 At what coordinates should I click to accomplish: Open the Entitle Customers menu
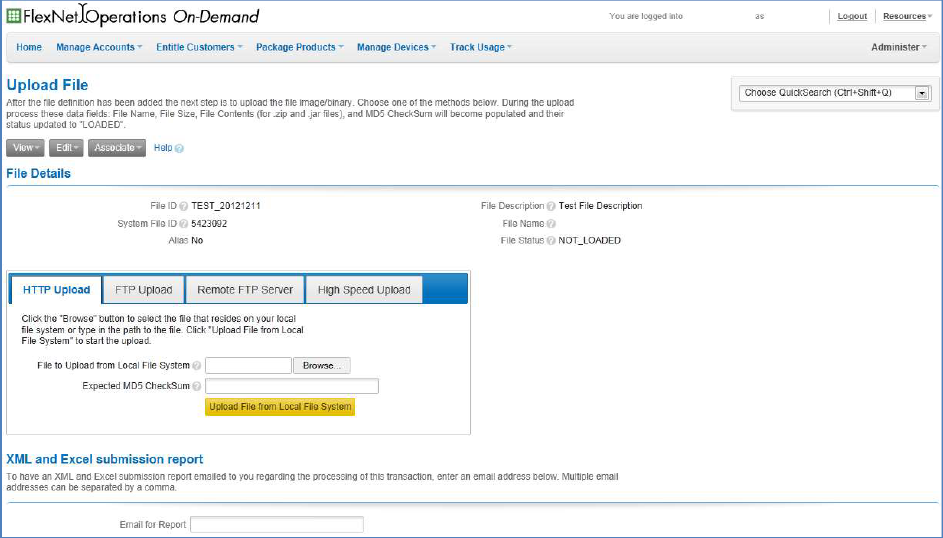click(199, 47)
